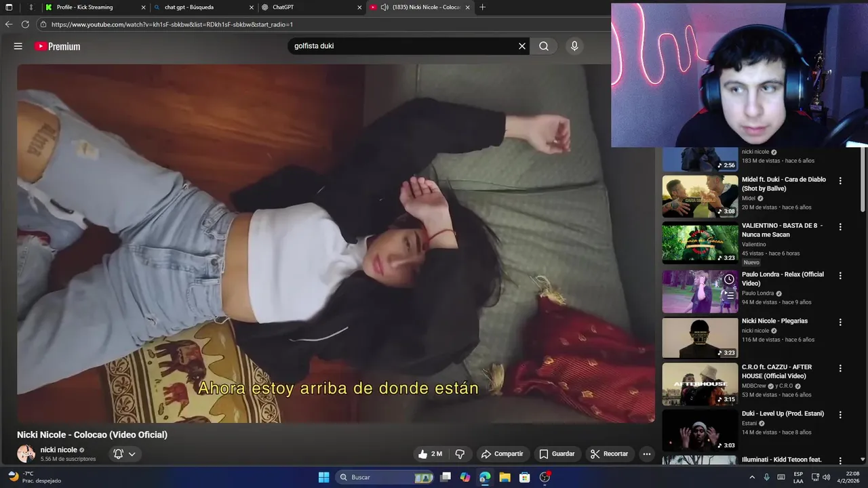Screen dimensions: 868x488
Task: Open OBS Studio taskbar icon
Action: coord(545,477)
